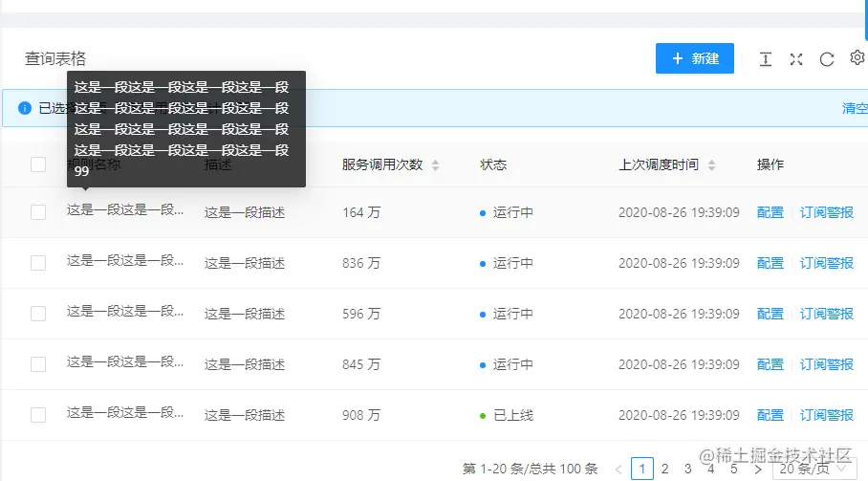This screenshot has width=868, height=481.
Task: Click 配置 in the 908 万 row
Action: [x=770, y=415]
